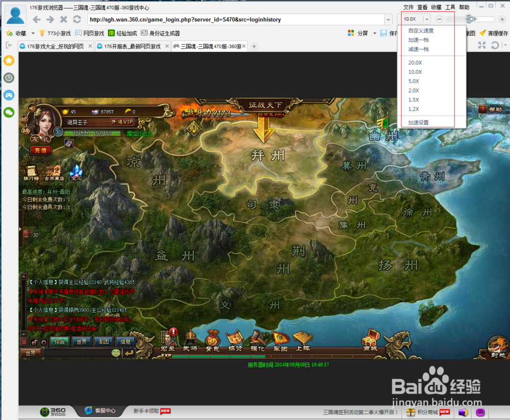This screenshot has height=420, width=510.
Task: Select 军团 chat tab
Action: point(104,342)
